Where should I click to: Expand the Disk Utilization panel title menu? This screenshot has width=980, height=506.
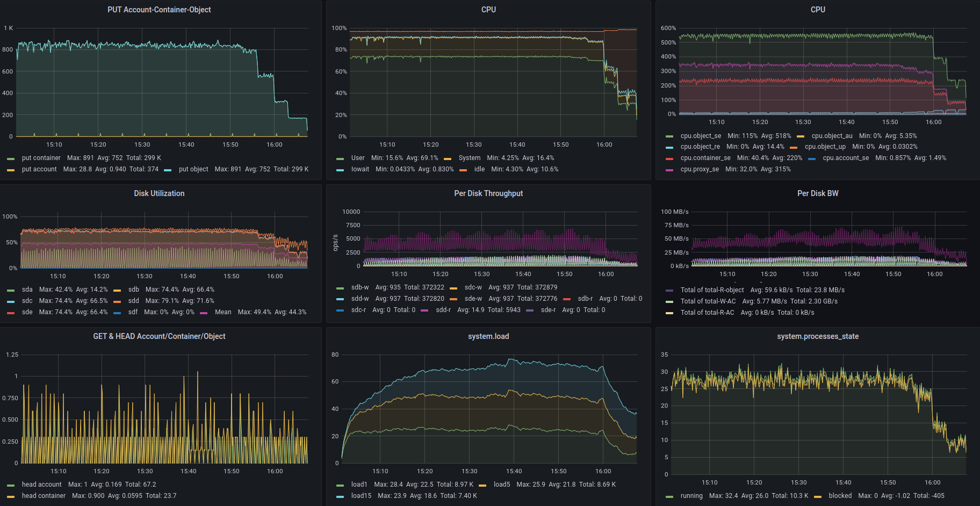tap(159, 193)
